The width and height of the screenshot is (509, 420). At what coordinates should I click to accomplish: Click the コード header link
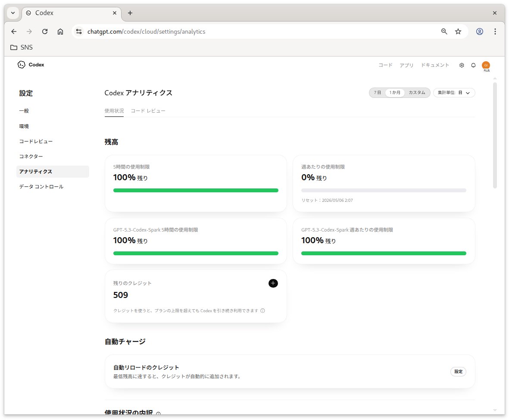(385, 65)
